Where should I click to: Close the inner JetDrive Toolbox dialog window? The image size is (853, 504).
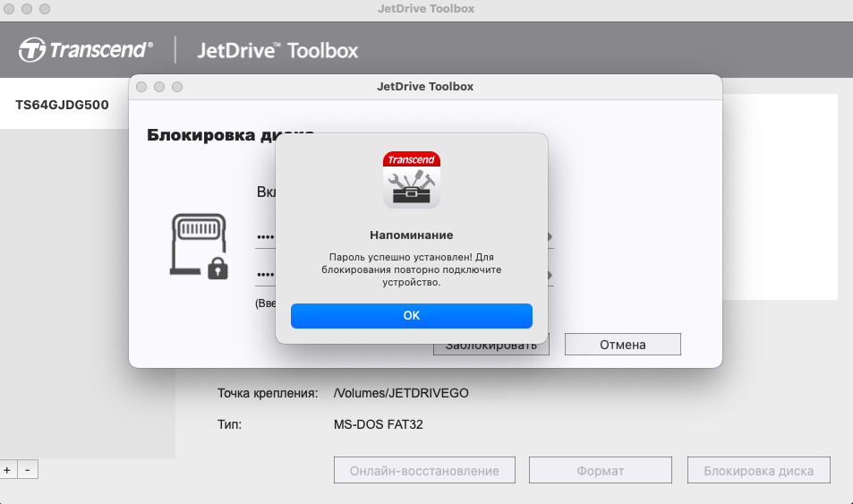tap(141, 87)
